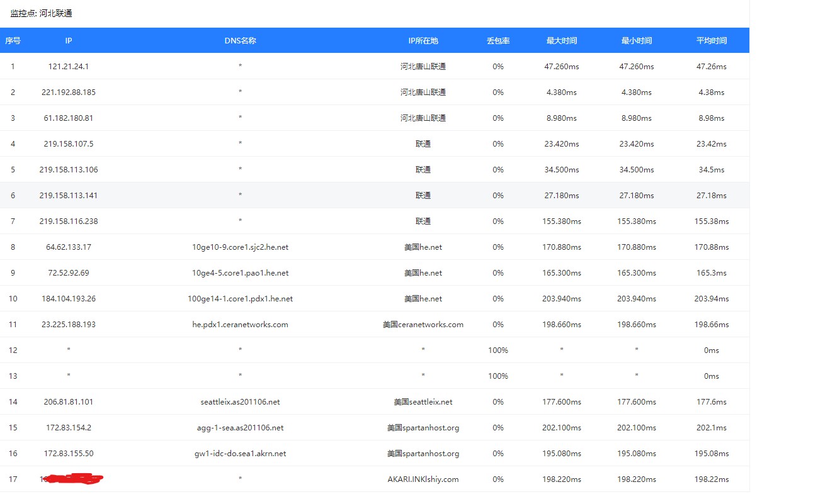This screenshot has width=830, height=504.
Task: Click min time 4.380ms in row 2
Action: coord(637,92)
